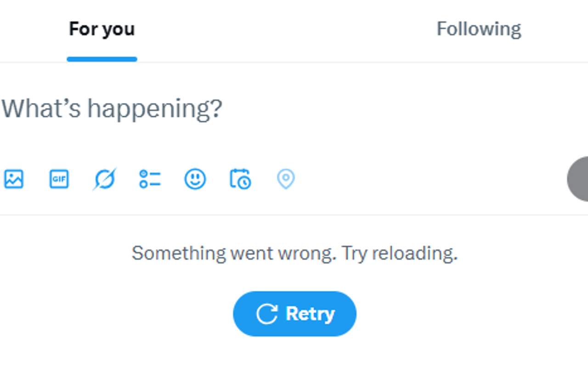The width and height of the screenshot is (588, 392).
Task: Click the "For you" bold label
Action: click(x=102, y=29)
